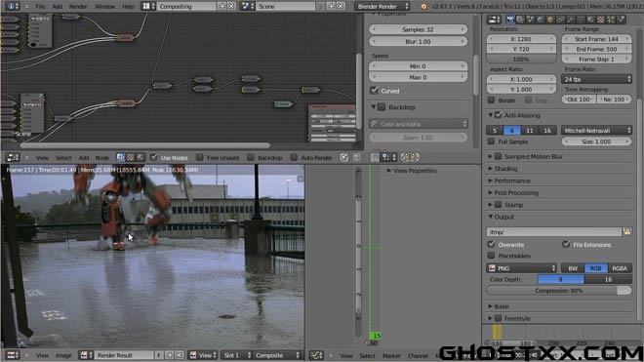Open the Render properties camera tab
The height and width of the screenshot is (362, 644).
pyautogui.click(x=510, y=20)
